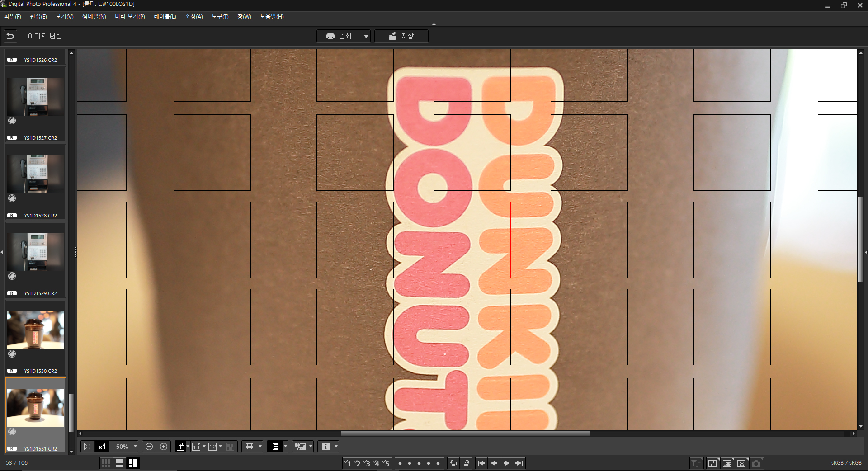The width and height of the screenshot is (868, 471).
Task: Apply check mark 2 to image
Action: pos(357,463)
